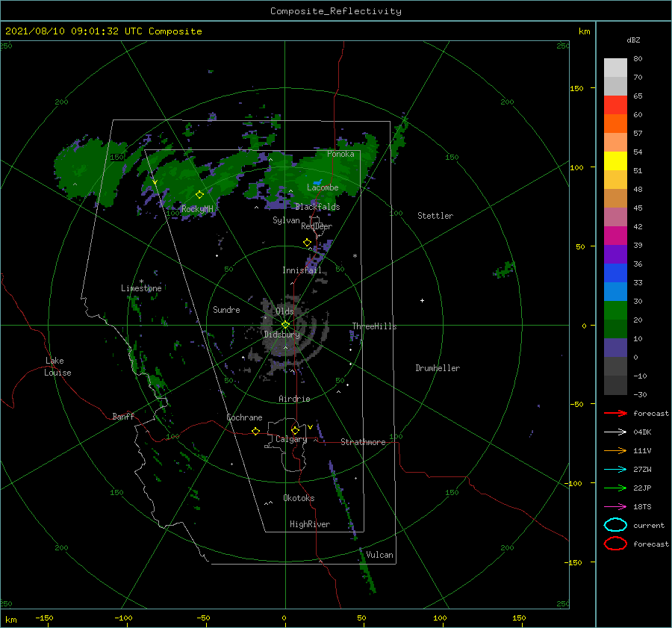
Task: Click the Limestone label
Action: (x=141, y=288)
